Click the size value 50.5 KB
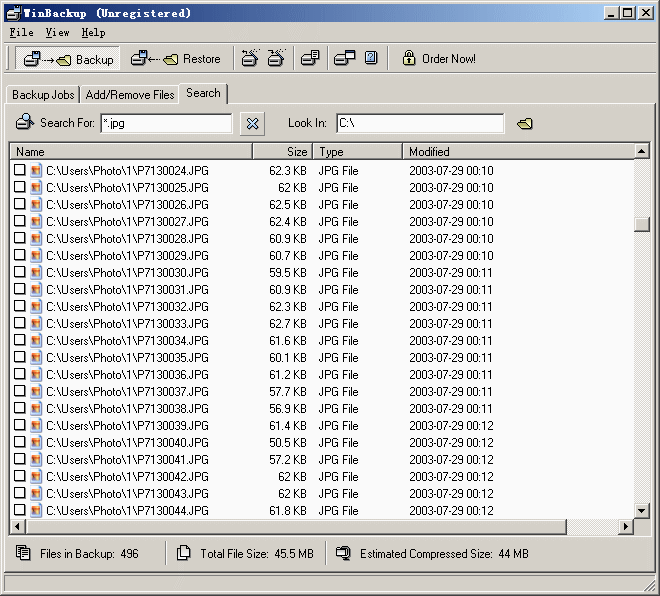 tap(287, 442)
